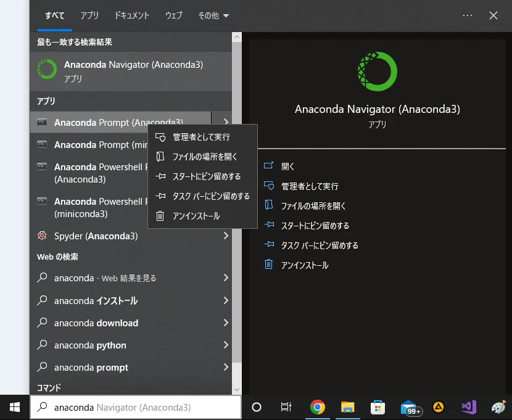Click タスク バーにピン留めする in the preview pane
Screen dimensions: 512x420
(x=320, y=245)
